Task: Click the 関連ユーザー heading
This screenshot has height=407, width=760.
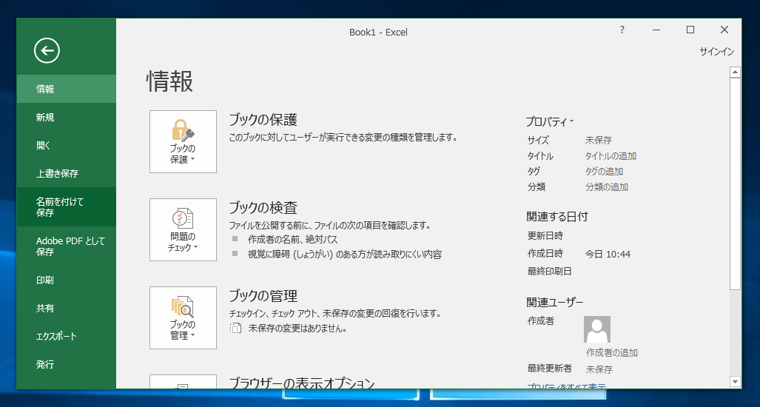Action: 555,302
